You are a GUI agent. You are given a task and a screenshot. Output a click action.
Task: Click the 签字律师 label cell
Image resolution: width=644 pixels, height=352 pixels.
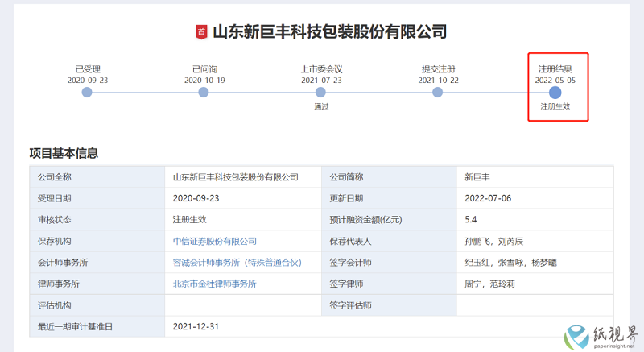coord(389,284)
